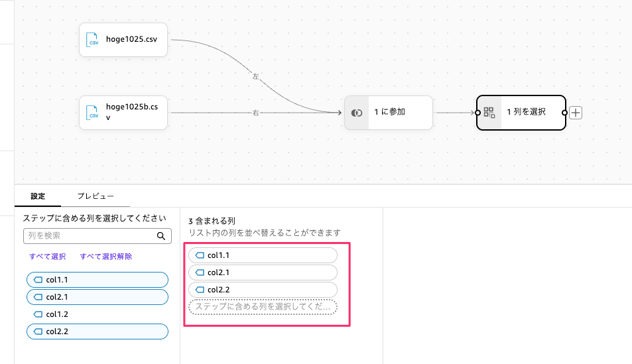Viewport: 632px width, 364px height.
Task: Click the select-columns step icon
Action: pos(489,113)
